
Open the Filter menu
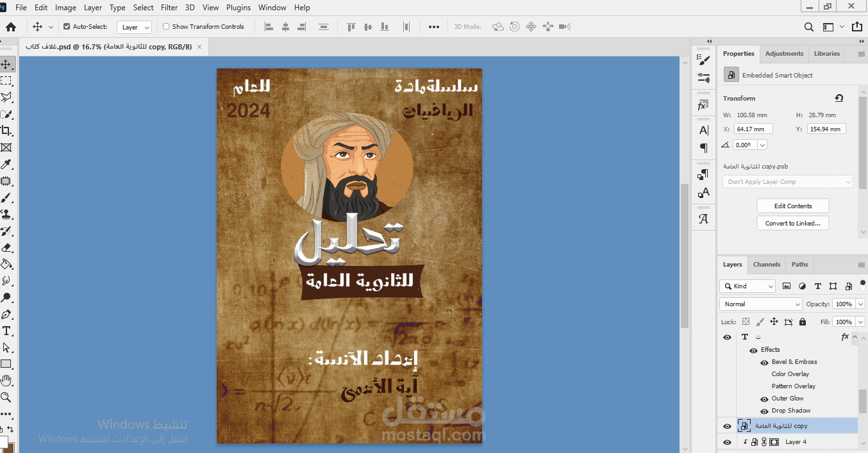pos(169,8)
